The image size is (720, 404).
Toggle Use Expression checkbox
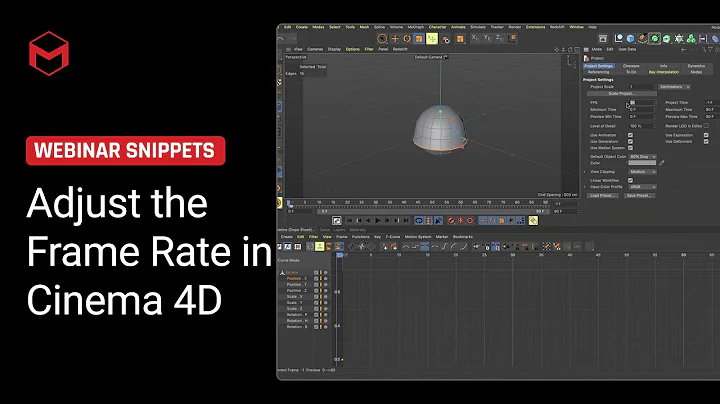point(706,135)
